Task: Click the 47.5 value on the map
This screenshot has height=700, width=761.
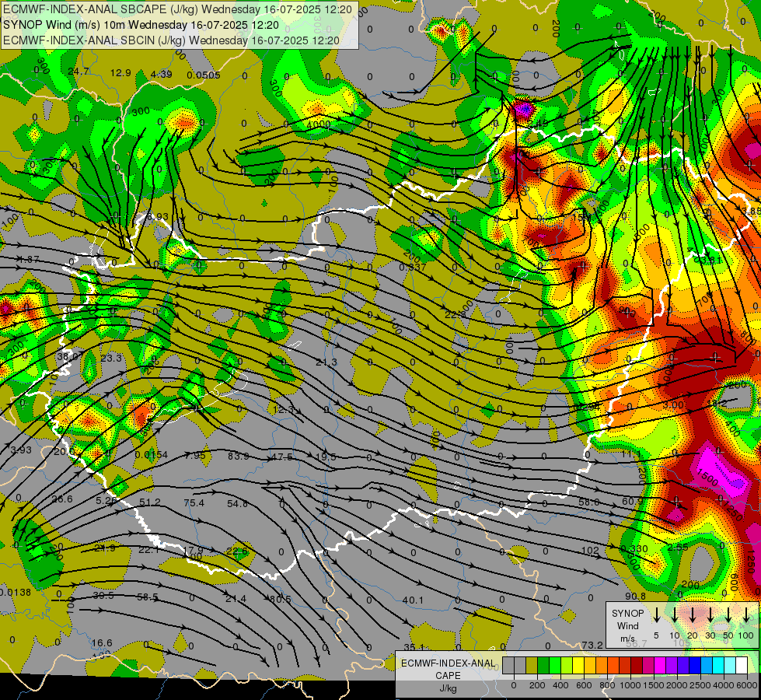Action: 281,457
